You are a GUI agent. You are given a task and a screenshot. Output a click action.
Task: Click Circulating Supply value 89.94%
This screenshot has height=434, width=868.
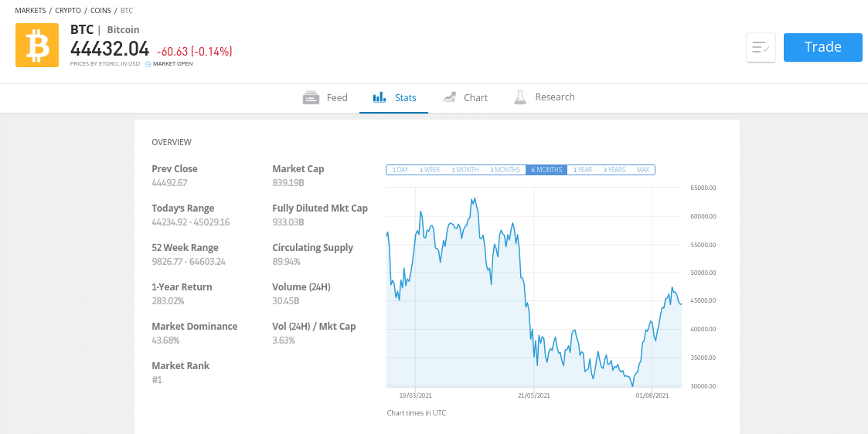click(x=286, y=262)
